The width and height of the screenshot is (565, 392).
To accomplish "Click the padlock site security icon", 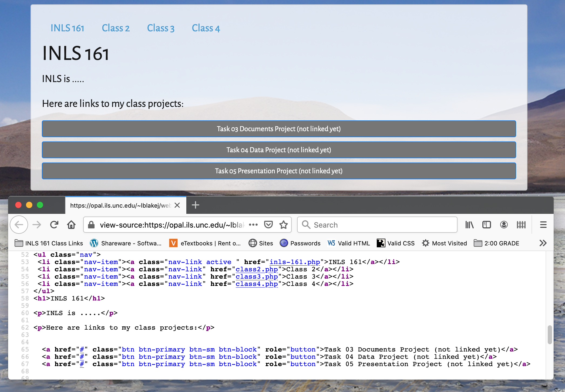I will (x=91, y=225).
